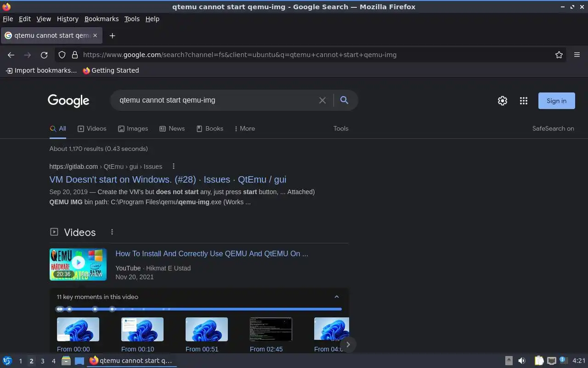The height and width of the screenshot is (368, 588).
Task: Open Firefox hamburger application menu
Action: 577,55
